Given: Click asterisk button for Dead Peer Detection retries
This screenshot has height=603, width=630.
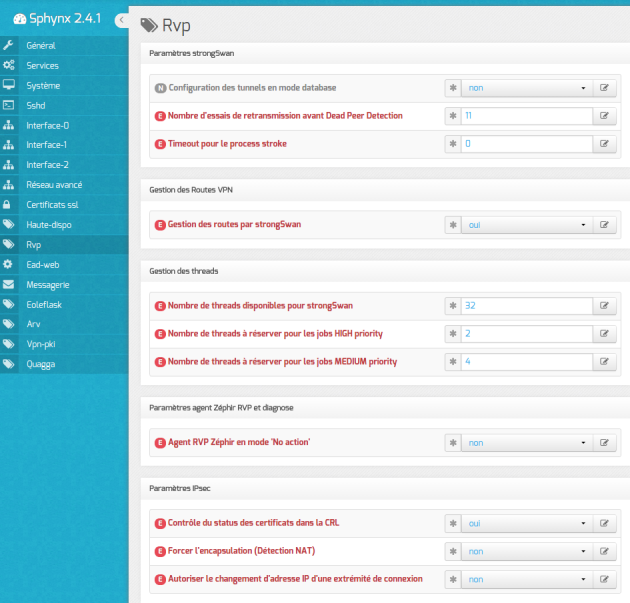Looking at the screenshot, I should [453, 116].
